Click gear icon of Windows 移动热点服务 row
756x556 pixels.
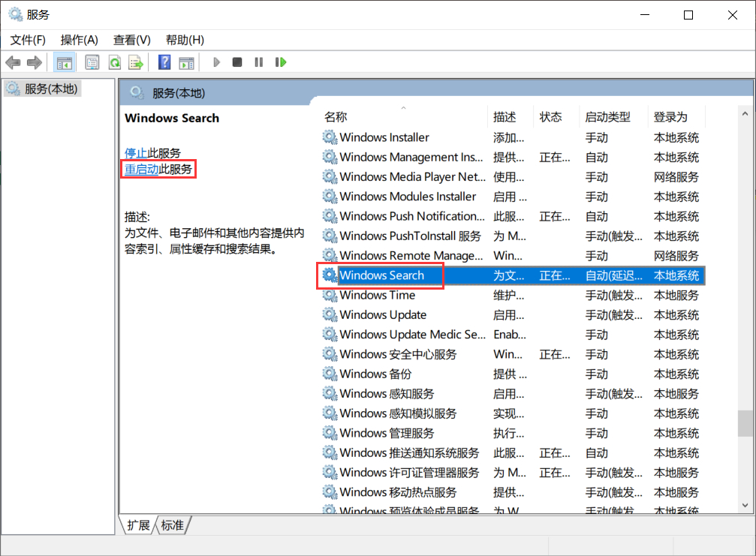(x=330, y=492)
